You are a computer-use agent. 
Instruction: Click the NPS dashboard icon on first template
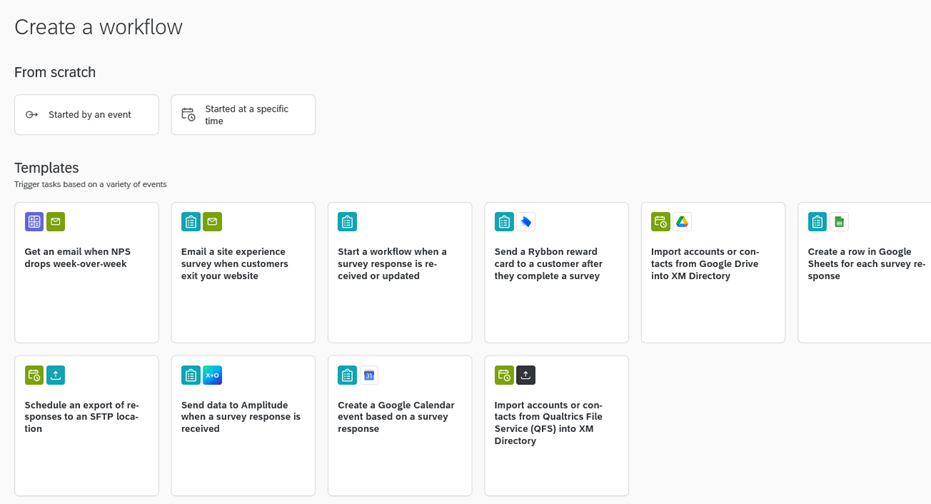[x=34, y=222]
